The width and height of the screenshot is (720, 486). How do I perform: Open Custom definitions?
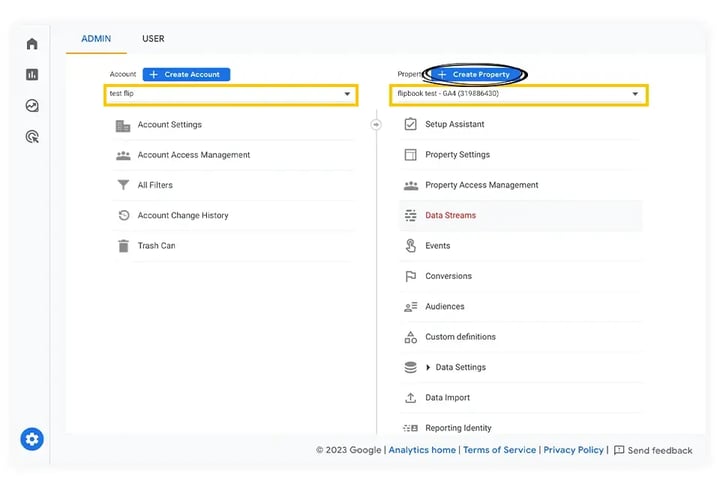460,337
